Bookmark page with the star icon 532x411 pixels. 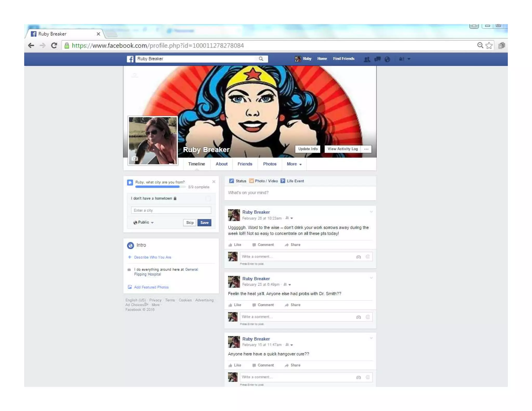click(489, 46)
